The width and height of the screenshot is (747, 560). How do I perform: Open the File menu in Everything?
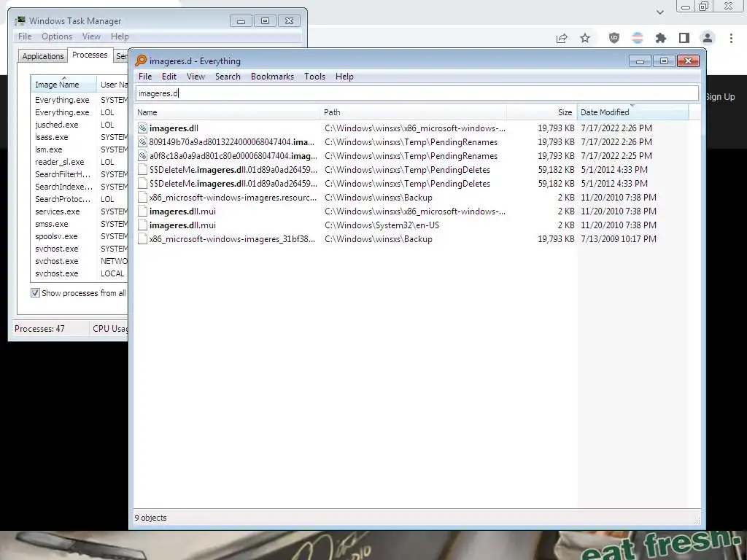pyautogui.click(x=145, y=77)
